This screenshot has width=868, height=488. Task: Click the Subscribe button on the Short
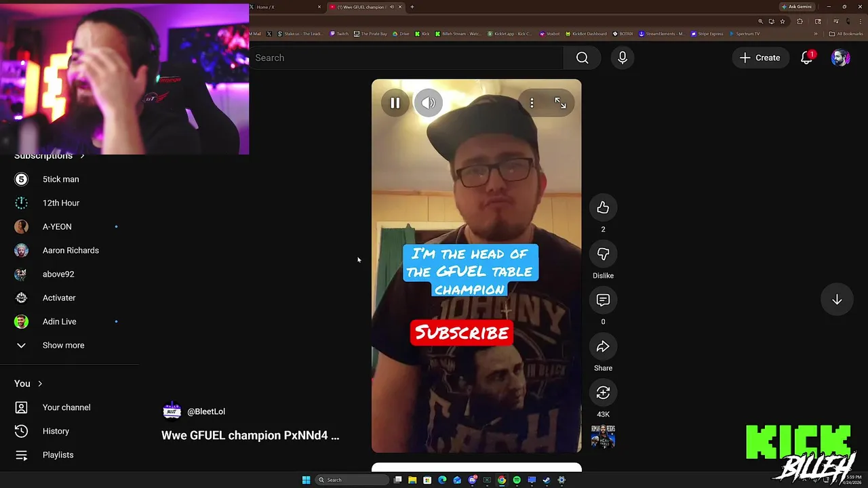pyautogui.click(x=462, y=333)
